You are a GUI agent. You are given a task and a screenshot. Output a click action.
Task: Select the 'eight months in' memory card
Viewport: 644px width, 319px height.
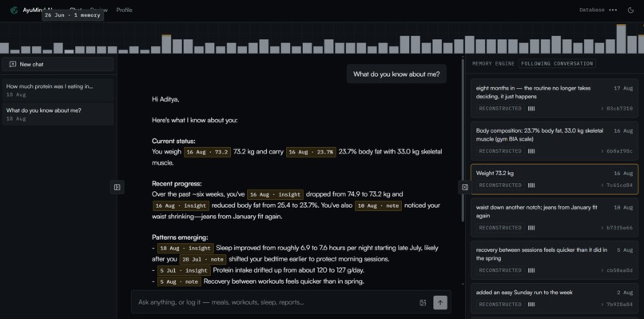[554, 98]
